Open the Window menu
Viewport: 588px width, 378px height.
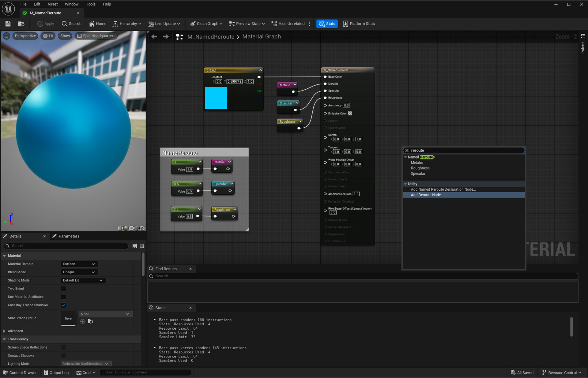coord(72,4)
